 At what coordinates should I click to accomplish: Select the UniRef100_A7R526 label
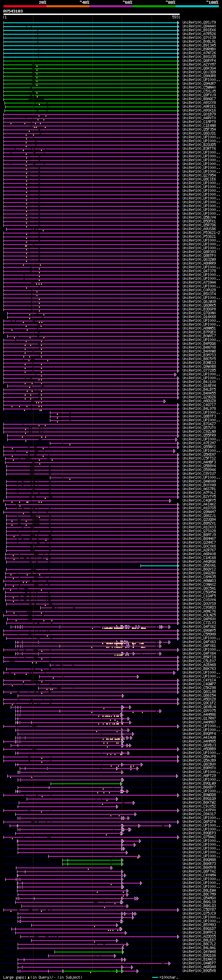199,34
